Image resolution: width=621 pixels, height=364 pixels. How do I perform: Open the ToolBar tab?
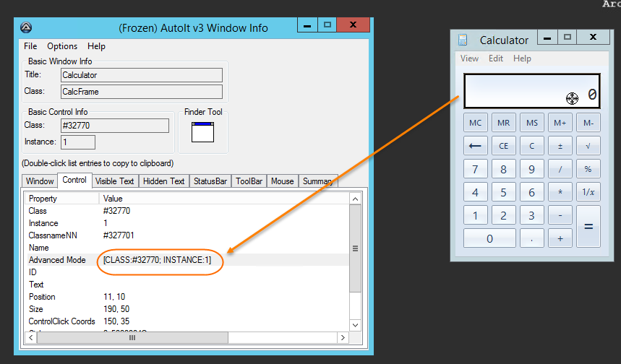pyautogui.click(x=249, y=181)
